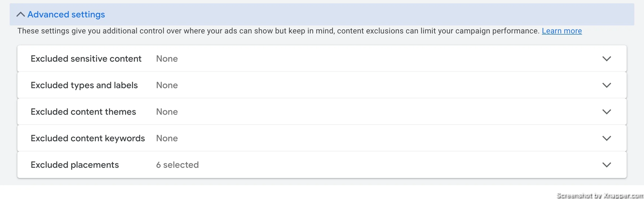Click the Screenshot by Xnapper.com watermark
The width and height of the screenshot is (644, 199).
click(x=600, y=195)
